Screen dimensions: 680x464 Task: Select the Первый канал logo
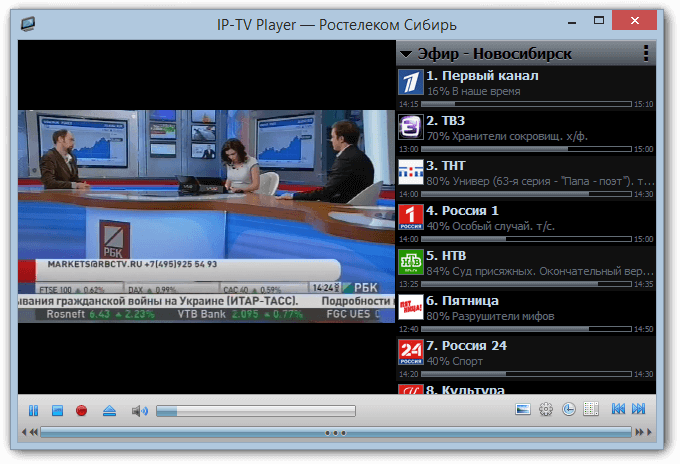point(411,82)
